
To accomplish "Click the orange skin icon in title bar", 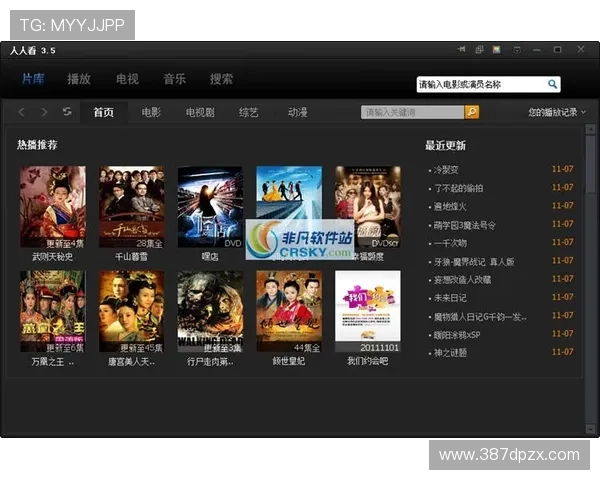I will [497, 49].
